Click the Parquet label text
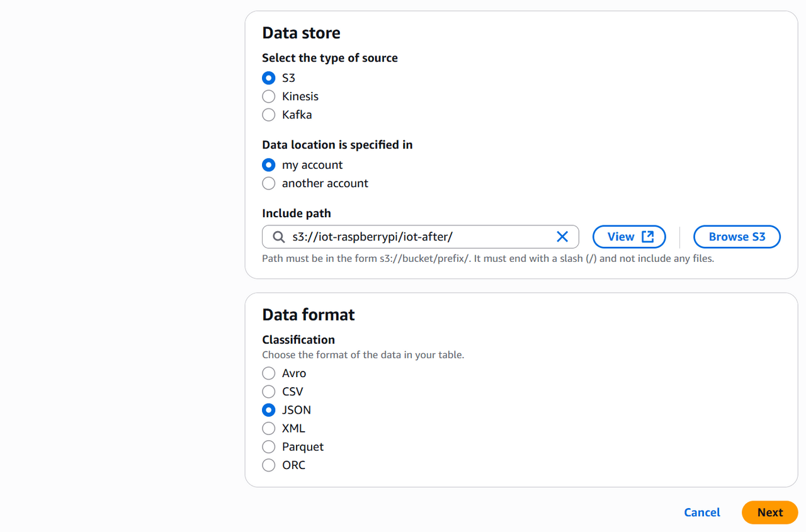 (x=303, y=447)
